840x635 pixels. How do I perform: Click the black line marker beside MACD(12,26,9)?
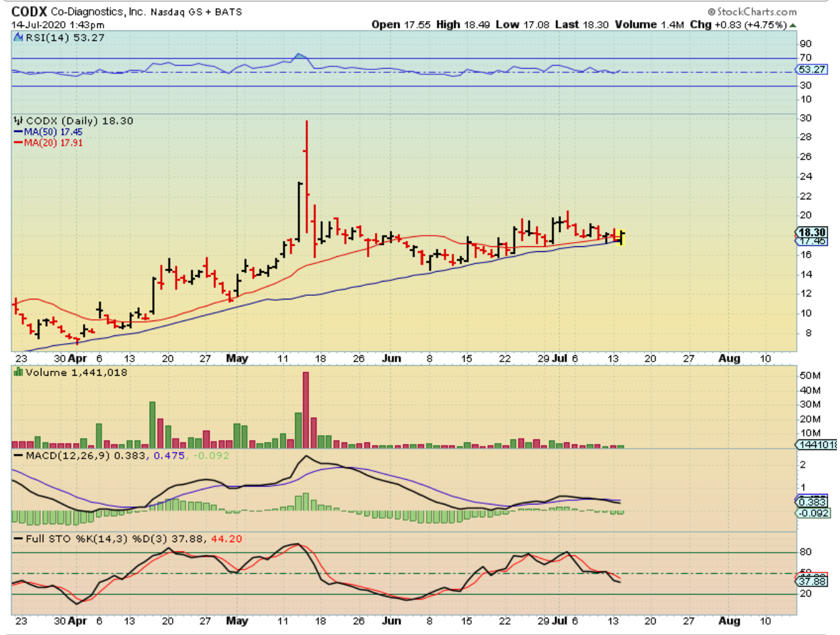pos(19,456)
